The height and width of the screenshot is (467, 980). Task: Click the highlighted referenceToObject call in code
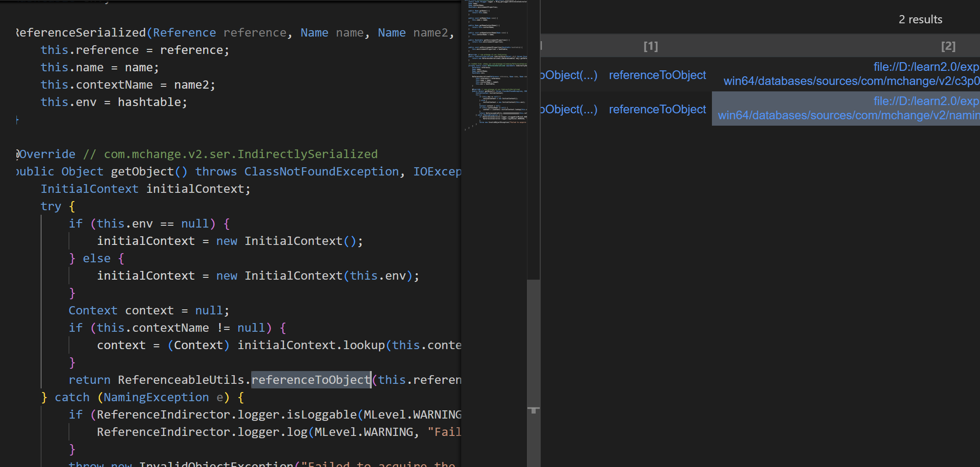pos(311,380)
